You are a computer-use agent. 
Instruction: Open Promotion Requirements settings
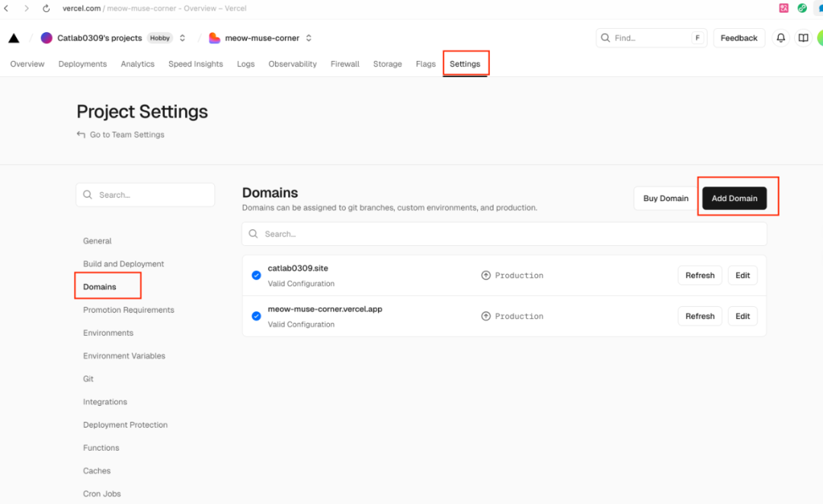tap(129, 310)
